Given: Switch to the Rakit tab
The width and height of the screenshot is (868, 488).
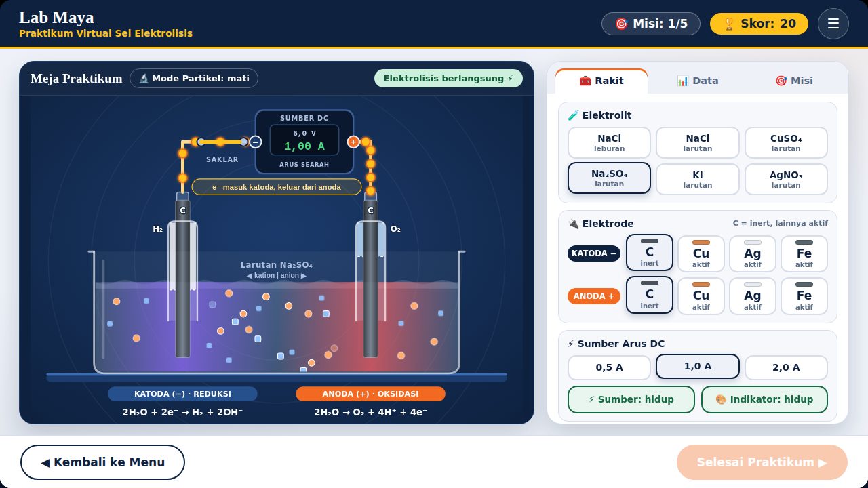Looking at the screenshot, I should coord(601,81).
